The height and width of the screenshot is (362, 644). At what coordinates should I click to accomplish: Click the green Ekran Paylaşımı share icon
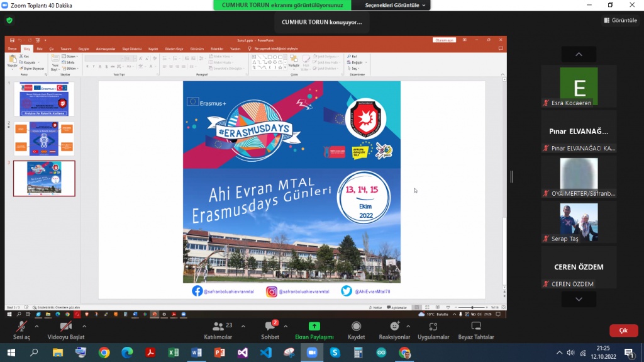(314, 326)
